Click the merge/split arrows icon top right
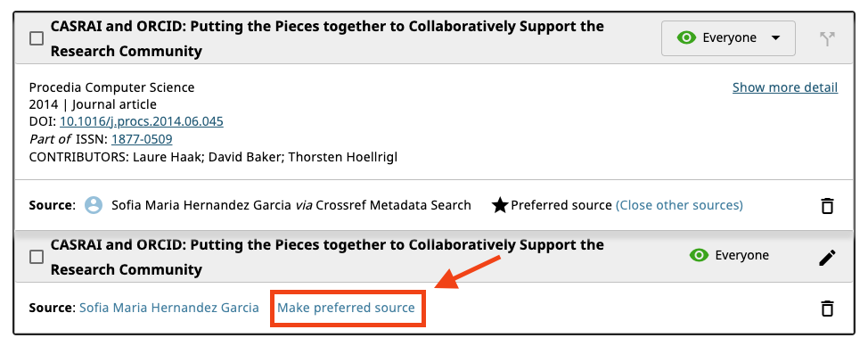The image size is (868, 346). [827, 38]
